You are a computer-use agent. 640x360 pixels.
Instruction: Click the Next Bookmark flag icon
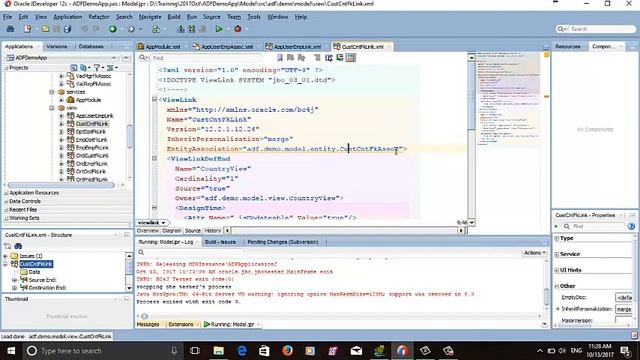291,58
